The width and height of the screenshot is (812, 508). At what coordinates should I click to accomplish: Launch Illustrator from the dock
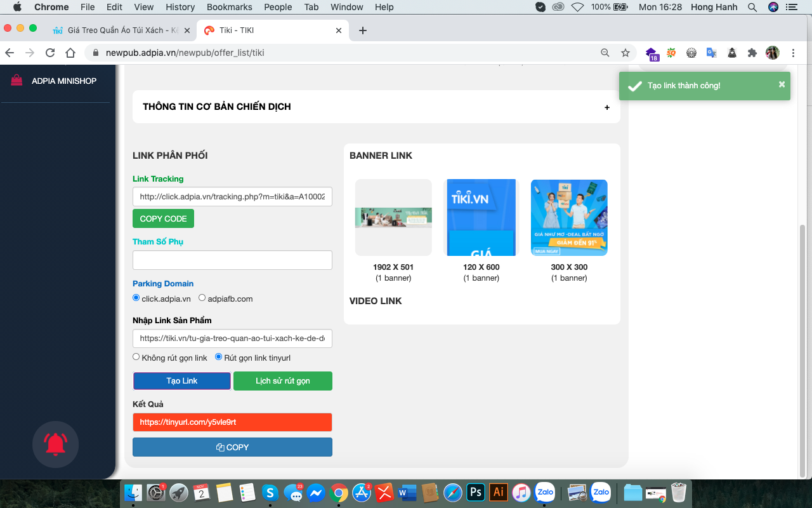click(x=499, y=492)
